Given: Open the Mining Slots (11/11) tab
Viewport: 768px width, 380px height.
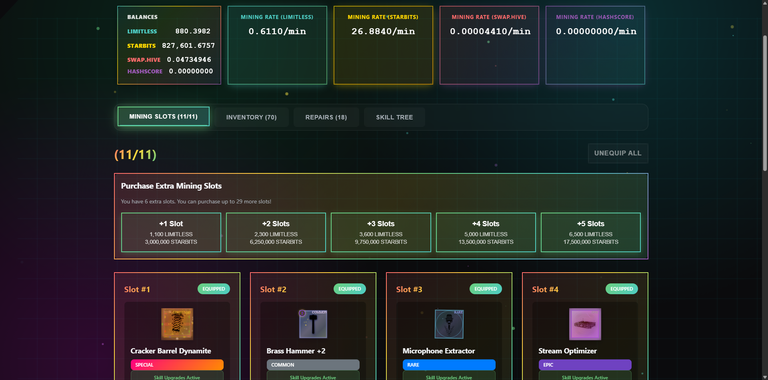Looking at the screenshot, I should (x=164, y=117).
